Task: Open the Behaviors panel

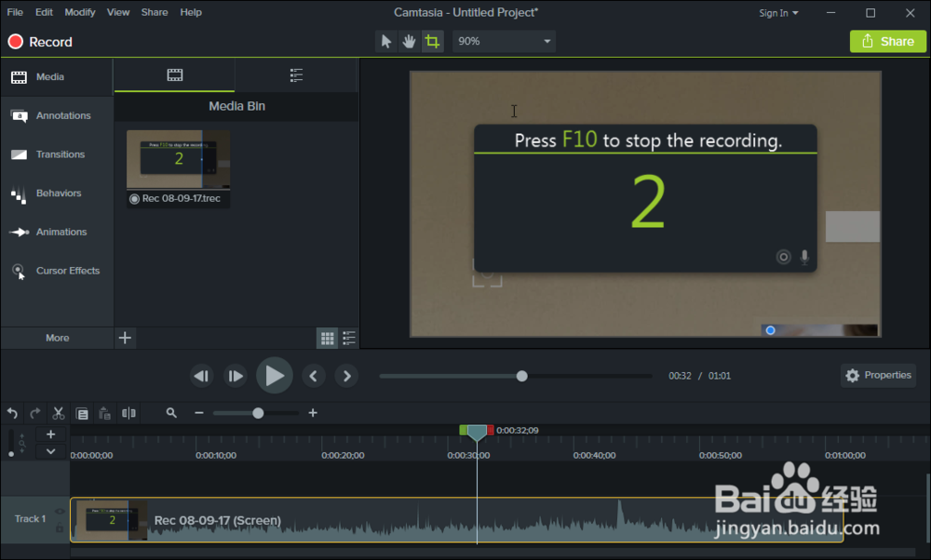Action: (x=57, y=193)
